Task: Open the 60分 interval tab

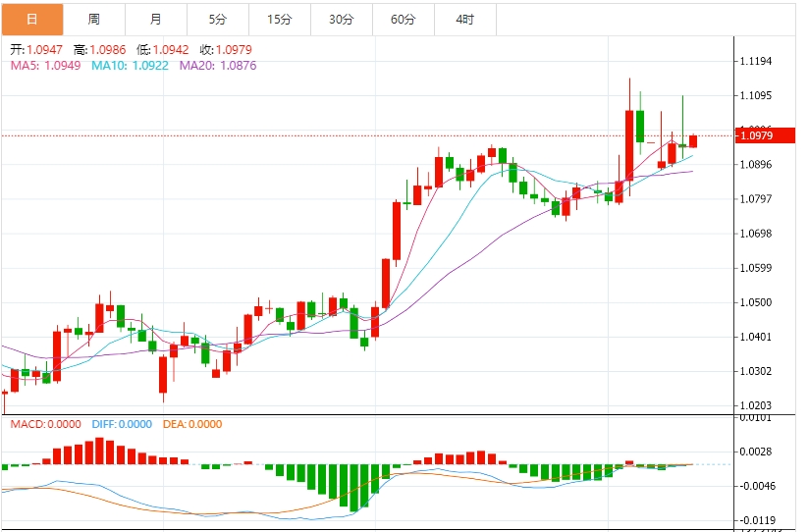Action: pos(404,20)
